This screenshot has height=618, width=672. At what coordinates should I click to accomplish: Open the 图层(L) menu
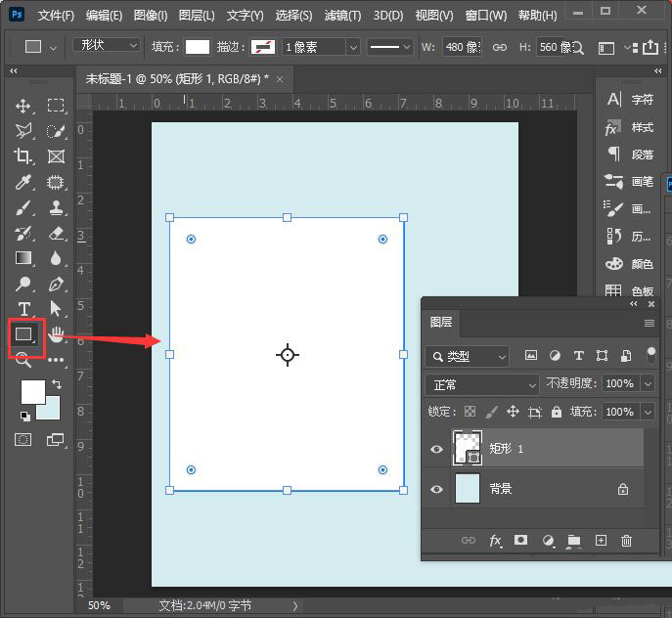coord(197,16)
